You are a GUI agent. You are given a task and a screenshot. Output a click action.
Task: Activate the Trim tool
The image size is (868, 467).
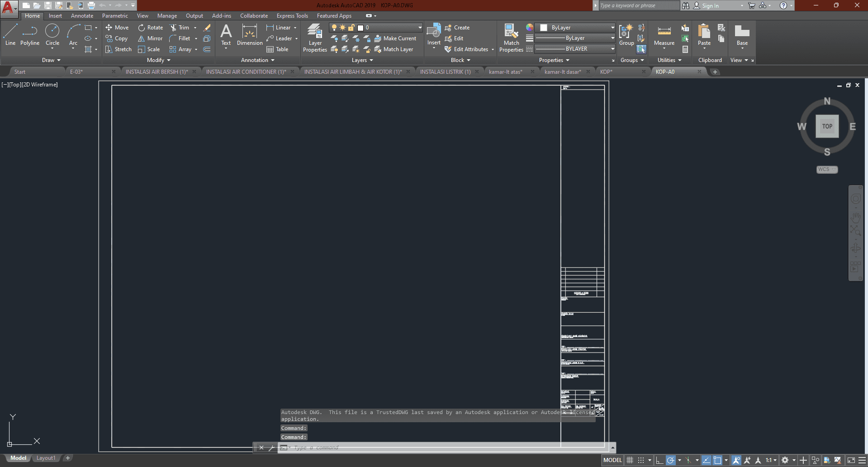point(179,28)
